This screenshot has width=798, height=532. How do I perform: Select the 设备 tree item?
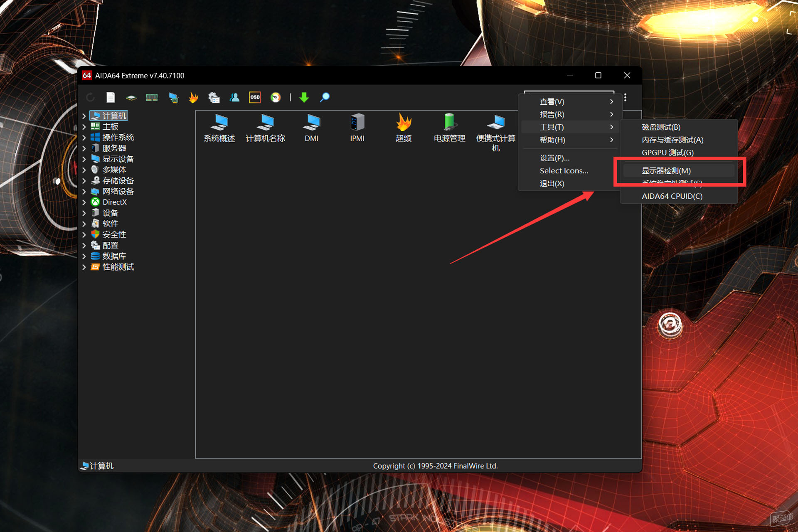pyautogui.click(x=105, y=213)
